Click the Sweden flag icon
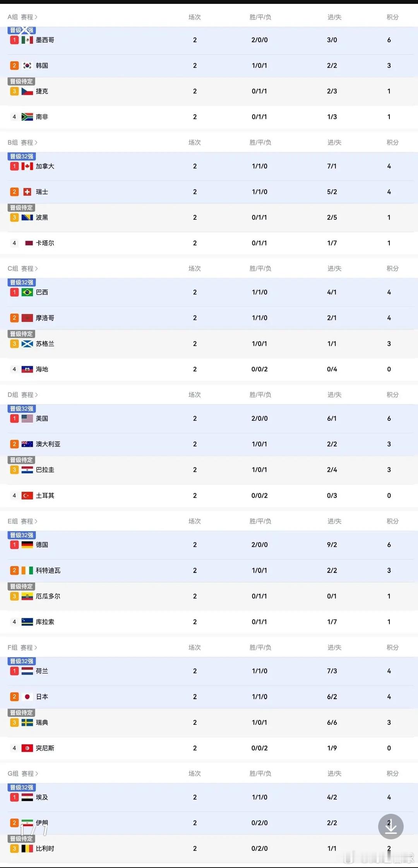Viewport: 418px width, 868px height. (x=27, y=722)
